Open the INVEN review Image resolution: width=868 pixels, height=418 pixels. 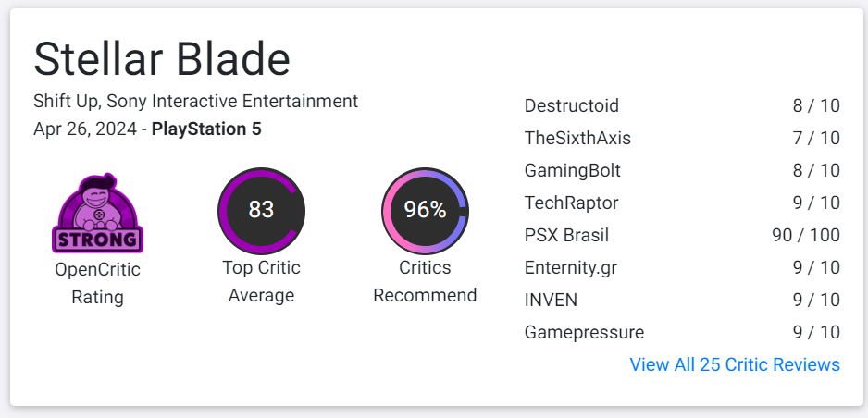[551, 300]
